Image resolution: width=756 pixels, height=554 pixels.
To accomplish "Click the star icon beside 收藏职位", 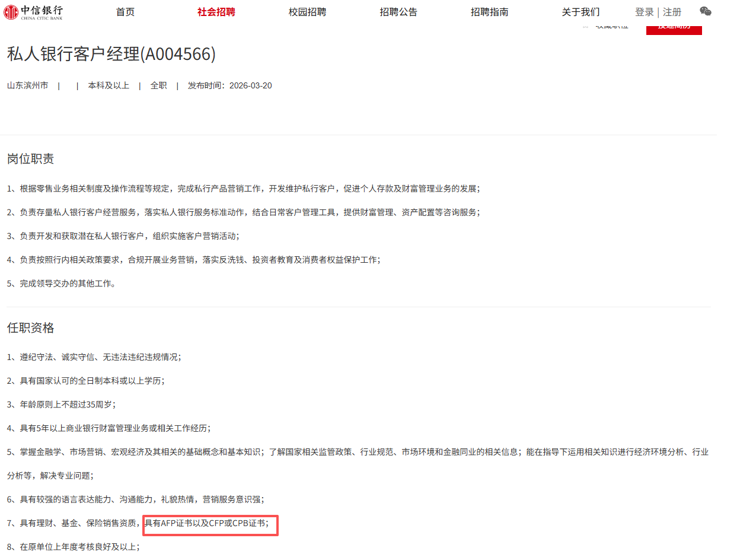I will [585, 26].
